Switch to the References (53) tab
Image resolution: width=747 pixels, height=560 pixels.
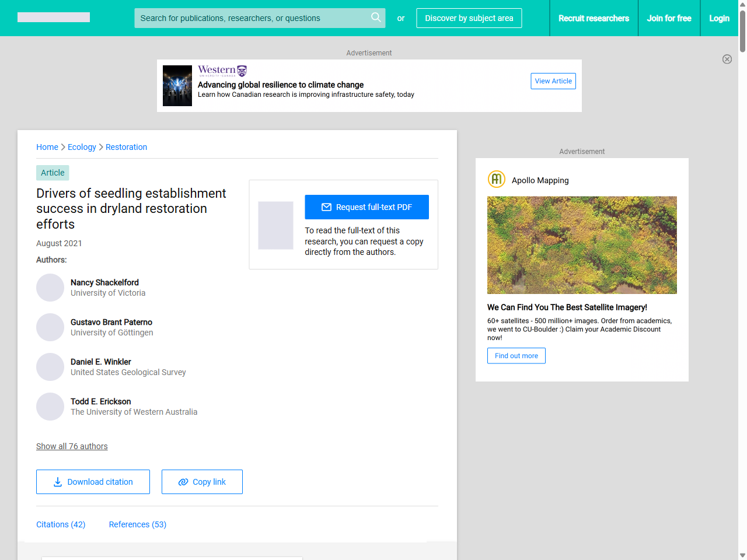click(137, 524)
